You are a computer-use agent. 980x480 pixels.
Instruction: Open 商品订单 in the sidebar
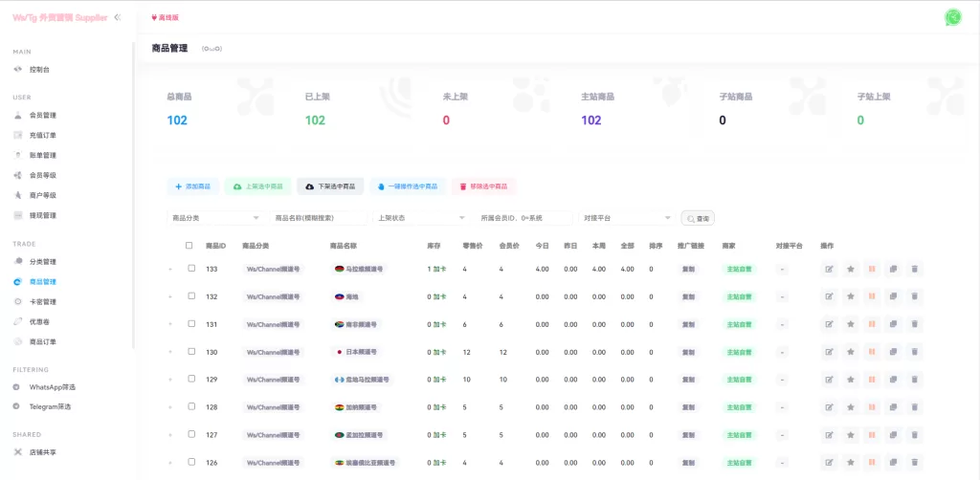point(43,342)
